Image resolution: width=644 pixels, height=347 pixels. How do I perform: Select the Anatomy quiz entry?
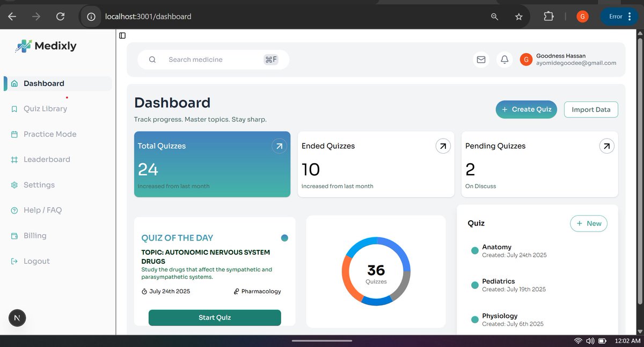(x=537, y=251)
